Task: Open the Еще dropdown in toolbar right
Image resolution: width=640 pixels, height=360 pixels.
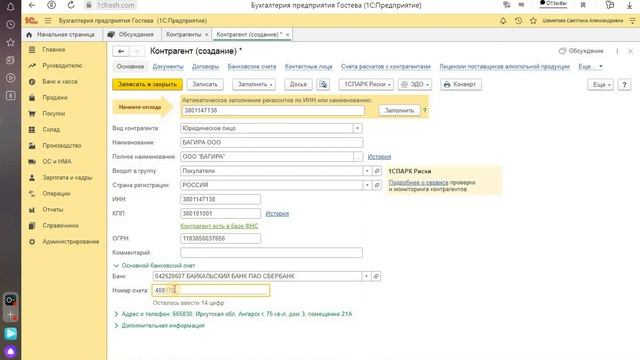Action: click(601, 84)
